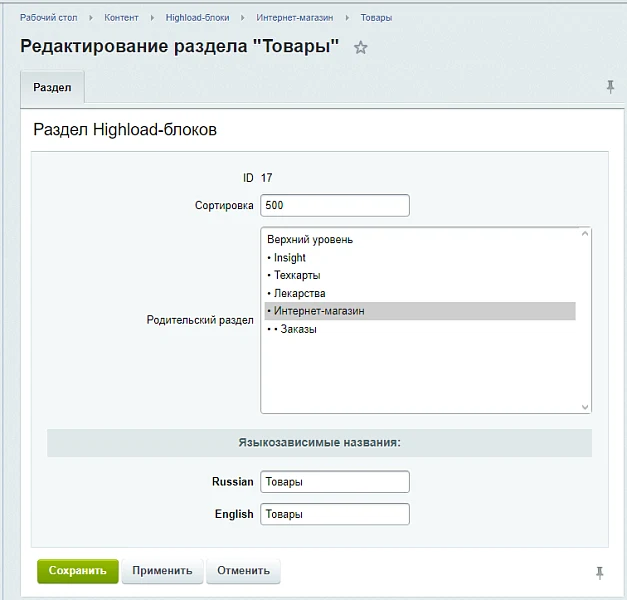Expand arrow after Highload-блоки breadcrumb
Viewport: 627px width, 600px height.
(243, 18)
